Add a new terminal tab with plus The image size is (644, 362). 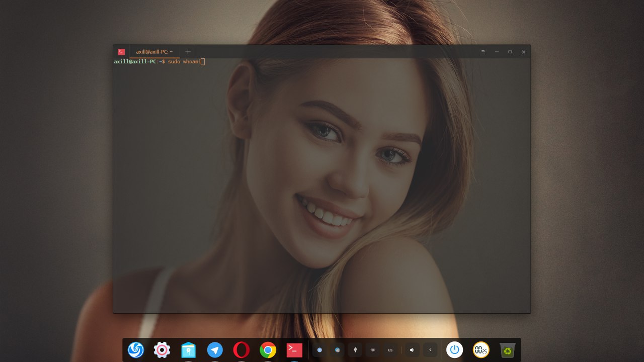(x=188, y=52)
